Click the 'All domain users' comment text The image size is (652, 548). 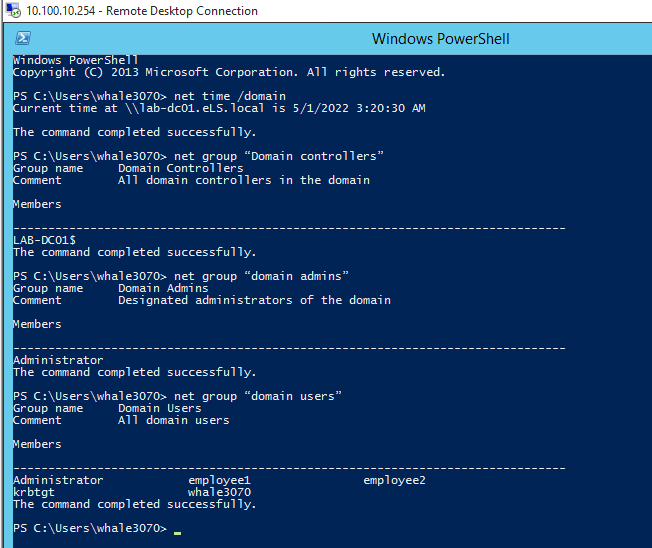[173, 420]
